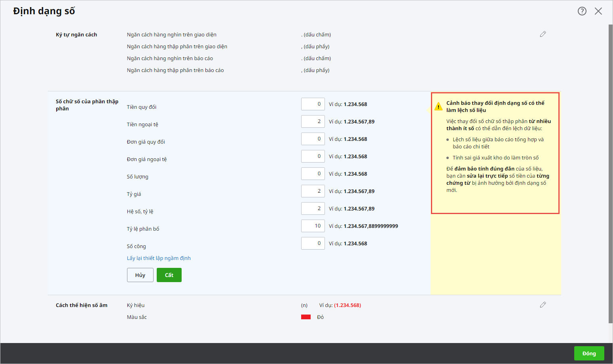
Task: Click the red Màu sắc swatch
Action: (306, 317)
